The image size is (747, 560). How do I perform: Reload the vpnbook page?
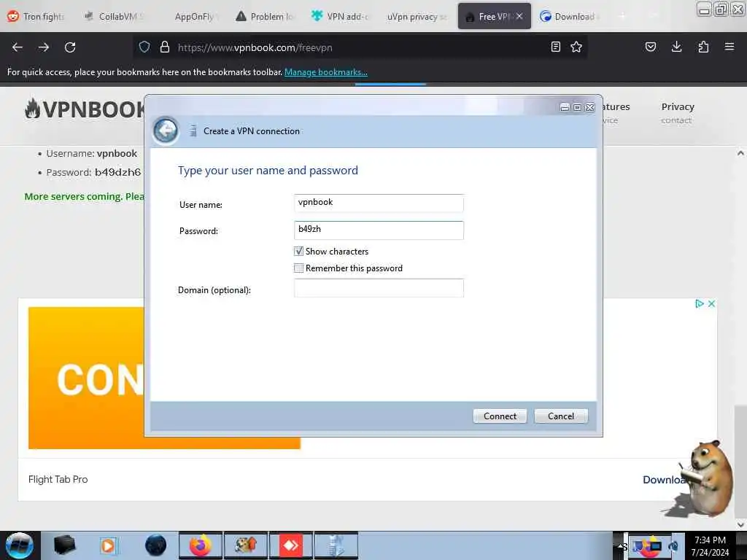pyautogui.click(x=70, y=47)
